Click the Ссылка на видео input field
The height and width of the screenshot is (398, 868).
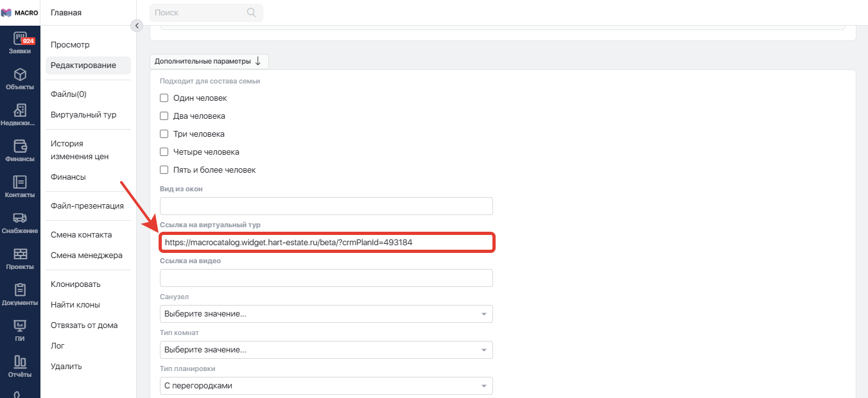click(326, 278)
